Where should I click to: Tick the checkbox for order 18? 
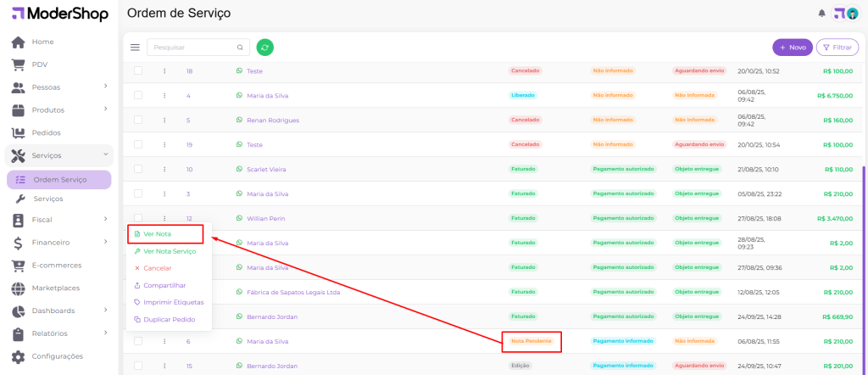coord(138,71)
